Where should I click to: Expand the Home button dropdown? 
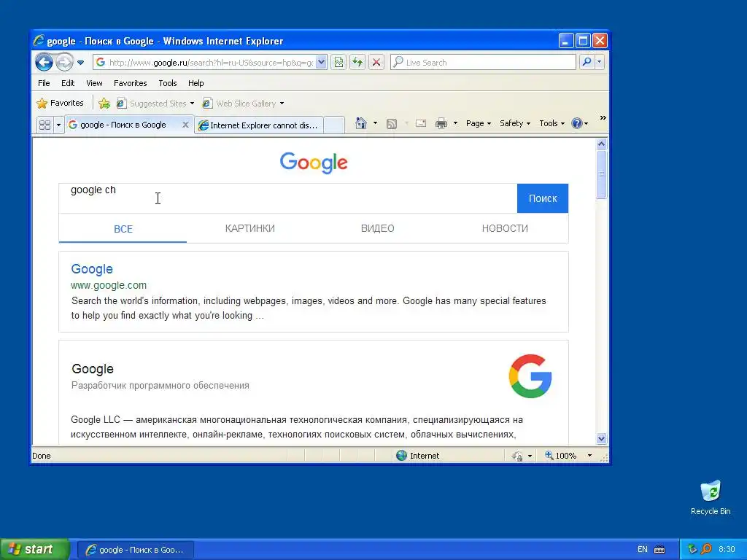[376, 123]
